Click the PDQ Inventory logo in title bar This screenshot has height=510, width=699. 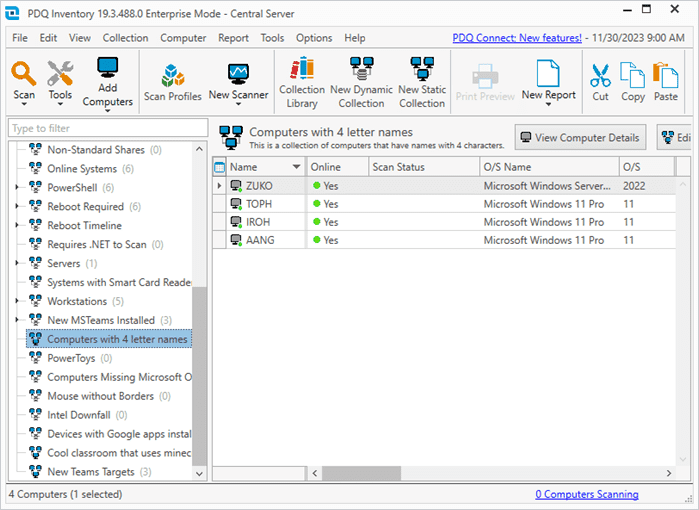click(12, 13)
